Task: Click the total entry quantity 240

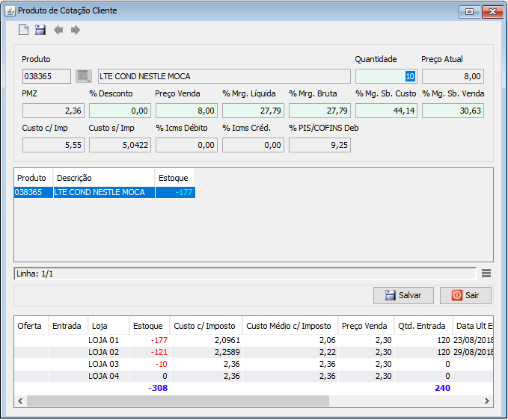Action: pyautogui.click(x=442, y=388)
